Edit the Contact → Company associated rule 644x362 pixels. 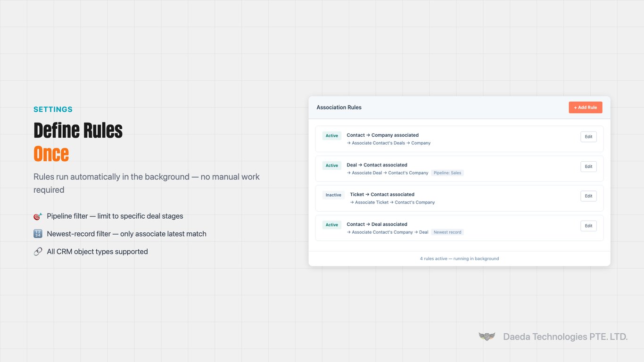[x=588, y=137]
